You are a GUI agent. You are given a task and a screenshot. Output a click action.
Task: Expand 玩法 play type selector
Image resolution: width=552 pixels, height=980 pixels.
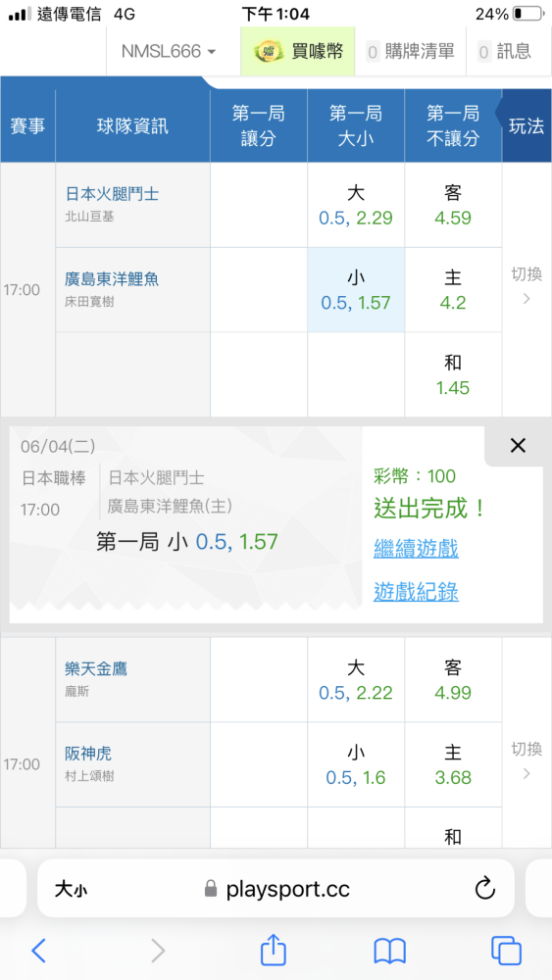coord(526,125)
